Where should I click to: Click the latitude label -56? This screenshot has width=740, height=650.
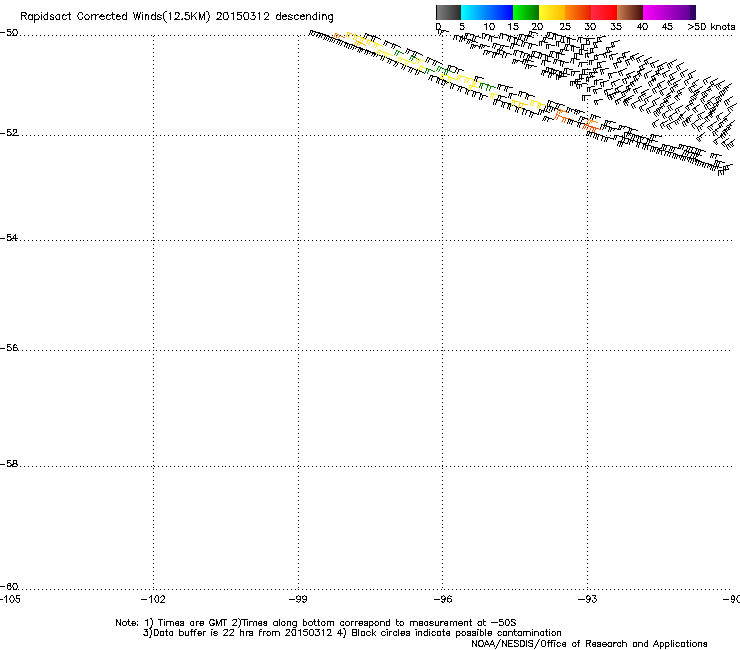[x=9, y=348]
